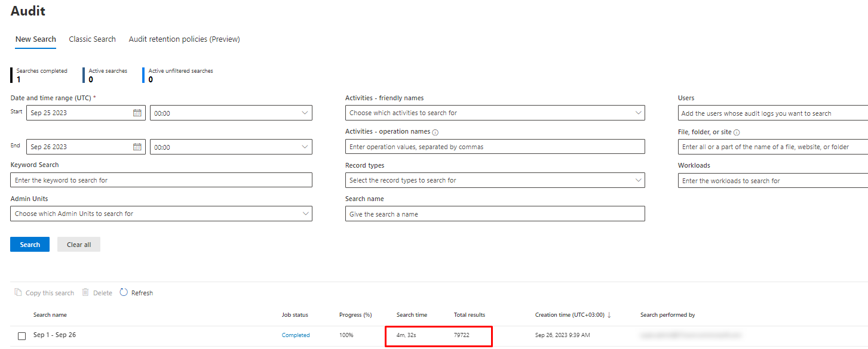Image resolution: width=868 pixels, height=349 pixels.
Task: Open the Activities - friendly names dropdown
Action: tap(638, 113)
